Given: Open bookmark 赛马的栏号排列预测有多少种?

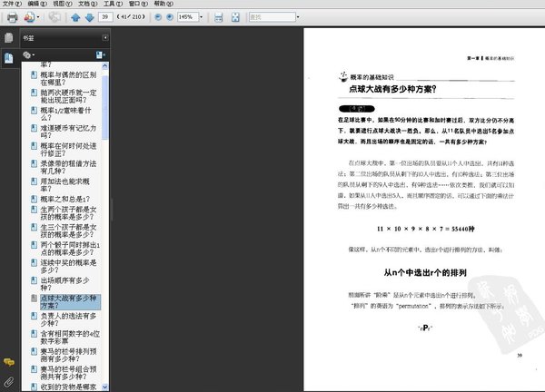Looking at the screenshot, I should pyautogui.click(x=68, y=355).
